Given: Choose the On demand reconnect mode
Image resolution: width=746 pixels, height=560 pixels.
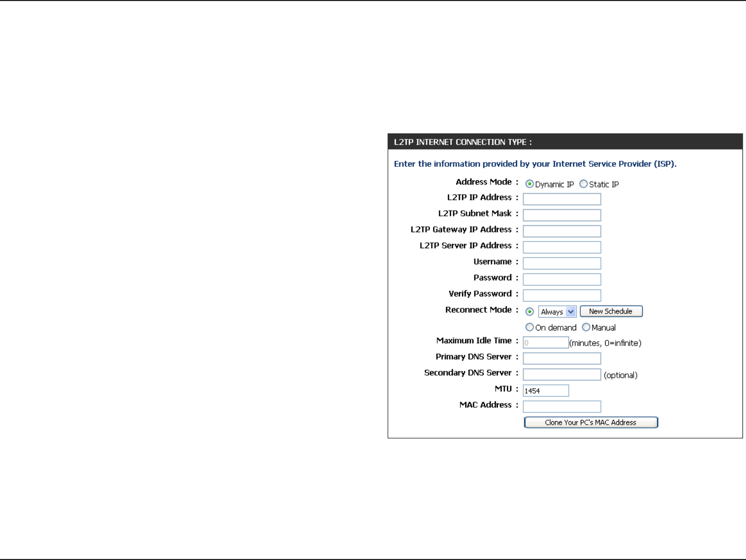Looking at the screenshot, I should tap(529, 327).
